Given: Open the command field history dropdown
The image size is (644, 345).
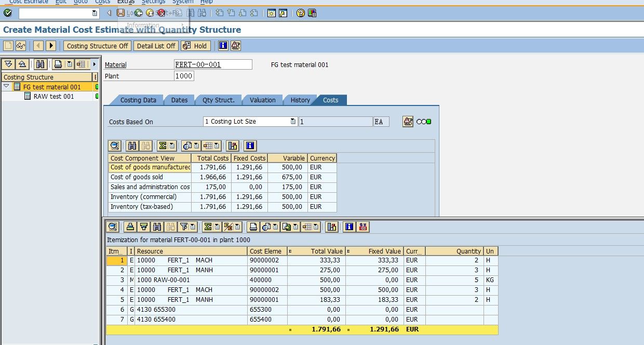Looking at the screenshot, I should [x=95, y=13].
